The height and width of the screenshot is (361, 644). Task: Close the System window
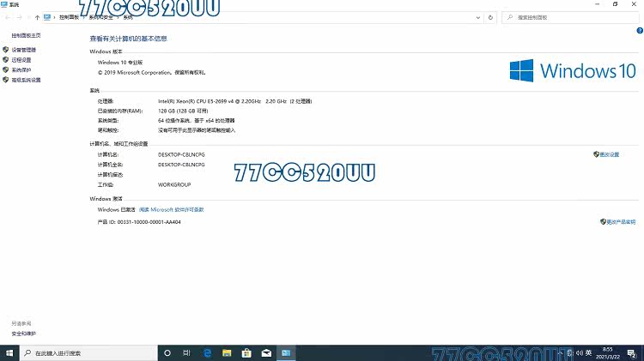[634, 4]
